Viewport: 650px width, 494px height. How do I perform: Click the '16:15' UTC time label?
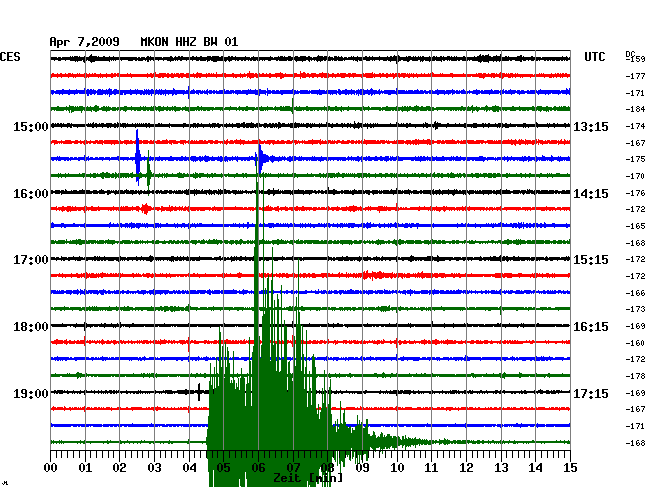591,327
